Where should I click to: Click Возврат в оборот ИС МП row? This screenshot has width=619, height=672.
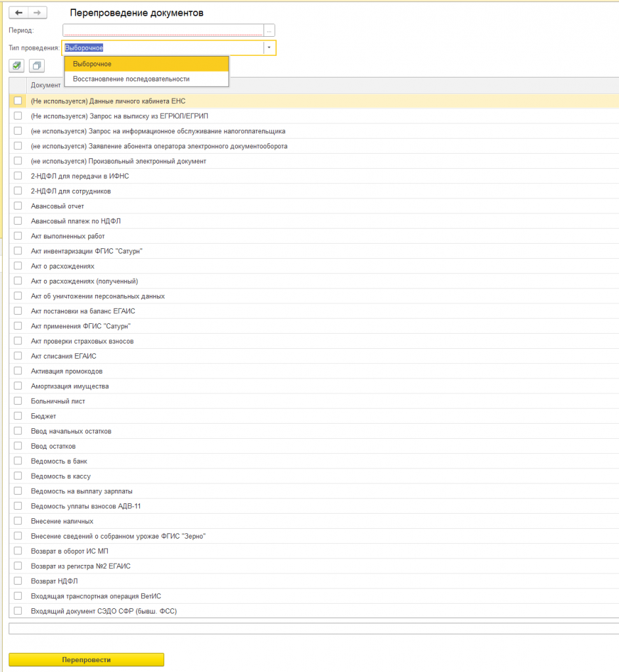314,551
